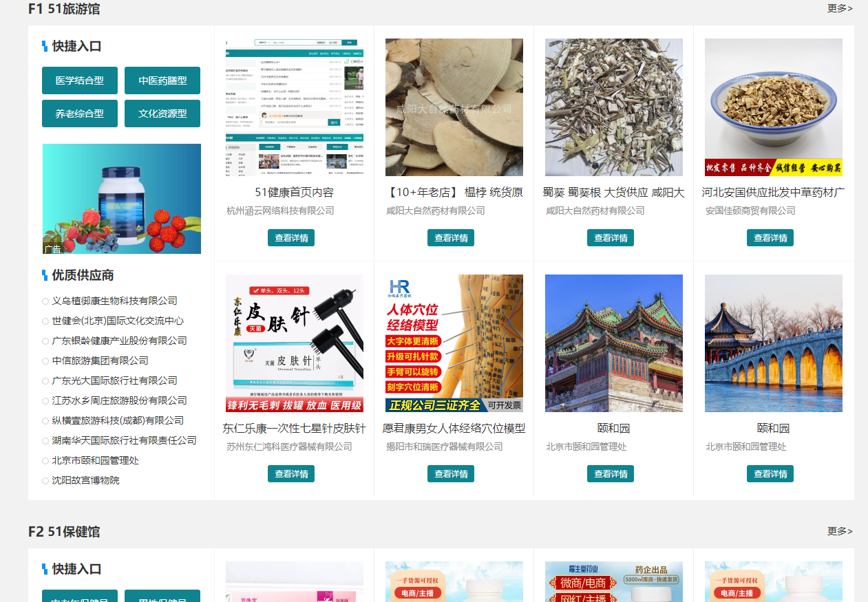Image resolution: width=868 pixels, height=602 pixels.
Task: Open 北京市颐和园管理处 in the 优质供应商 list
Action: tap(95, 460)
